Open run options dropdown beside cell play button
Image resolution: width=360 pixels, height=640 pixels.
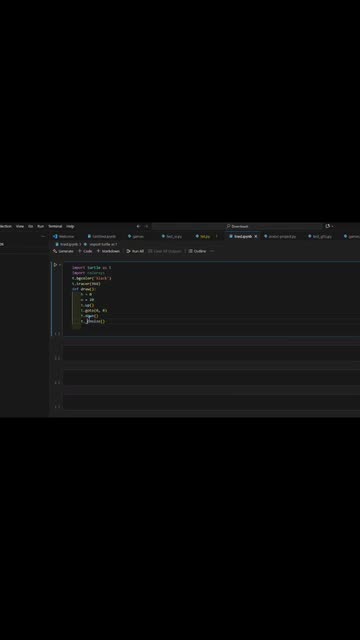[x=60, y=265]
